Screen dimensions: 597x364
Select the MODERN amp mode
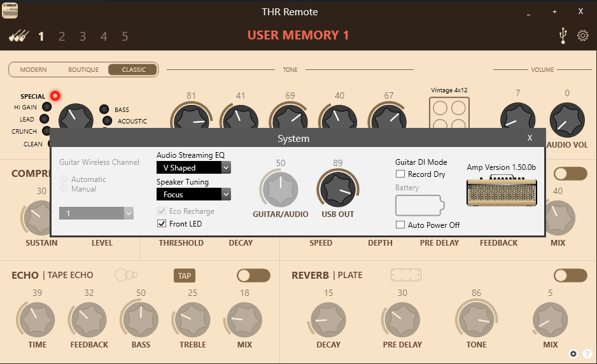34,69
